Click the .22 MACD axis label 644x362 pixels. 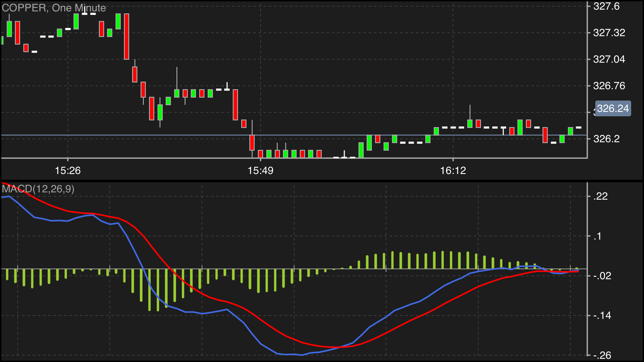[x=601, y=196]
